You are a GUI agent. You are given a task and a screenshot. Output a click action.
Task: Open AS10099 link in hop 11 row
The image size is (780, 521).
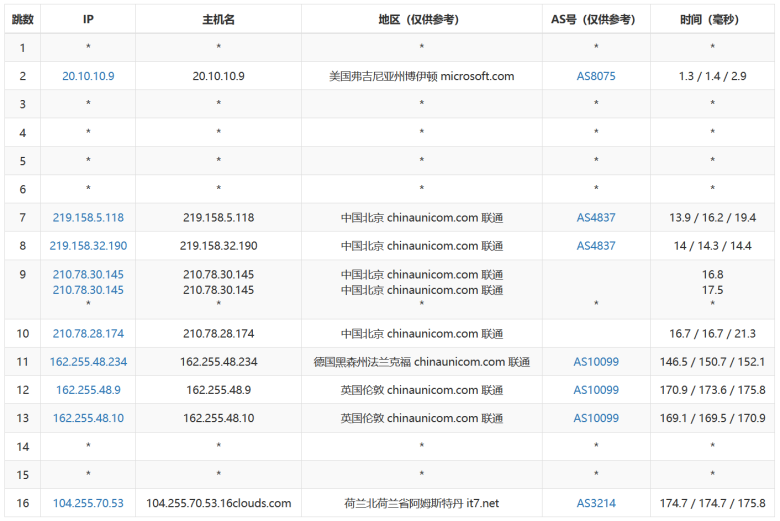click(596, 362)
